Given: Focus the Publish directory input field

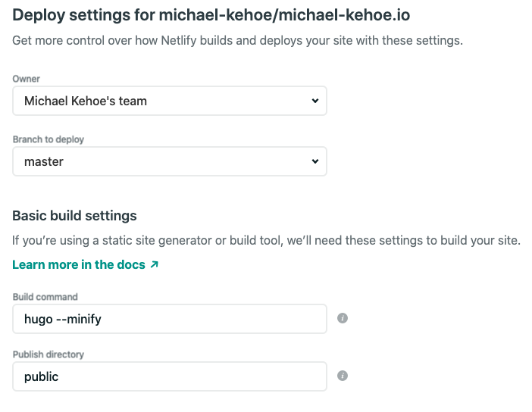Looking at the screenshot, I should (x=170, y=376).
